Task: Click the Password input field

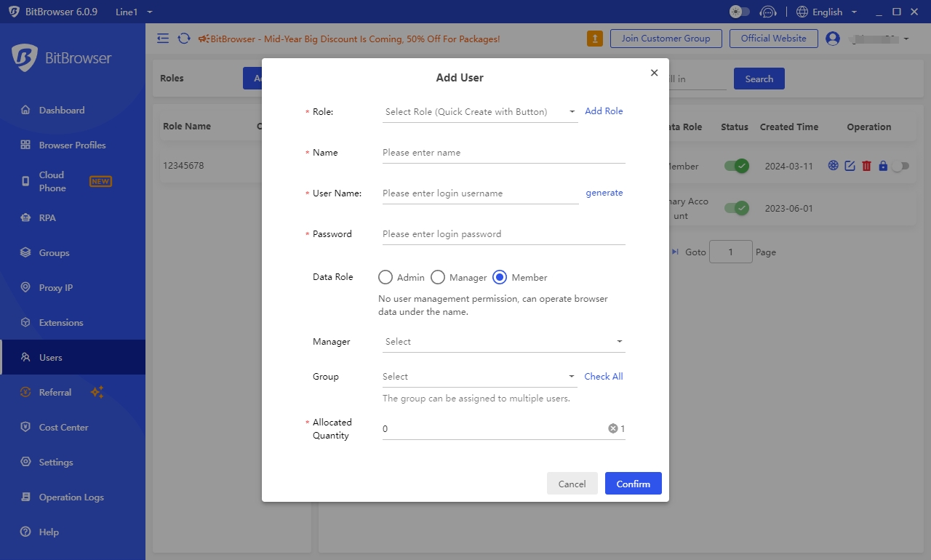Action: [503, 234]
